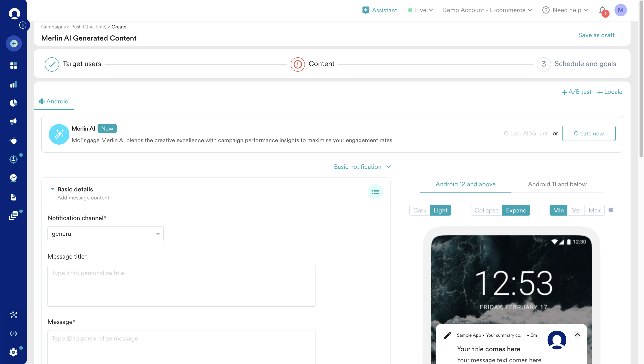Open the code brackets sidebar icon
The height and width of the screenshot is (364, 644).
tap(13, 334)
